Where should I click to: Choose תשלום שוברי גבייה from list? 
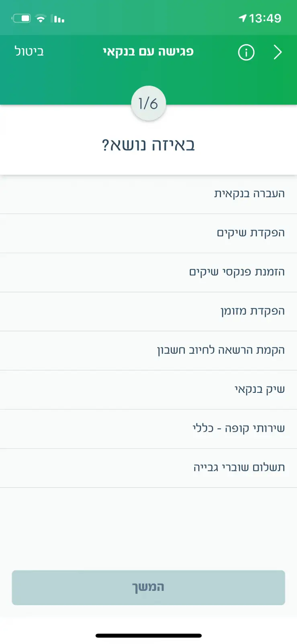[239, 467]
